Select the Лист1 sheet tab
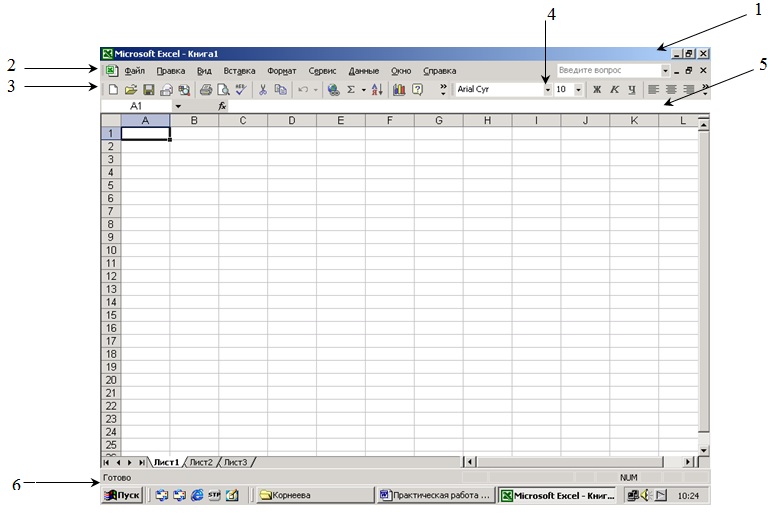780x522 pixels. [166, 462]
